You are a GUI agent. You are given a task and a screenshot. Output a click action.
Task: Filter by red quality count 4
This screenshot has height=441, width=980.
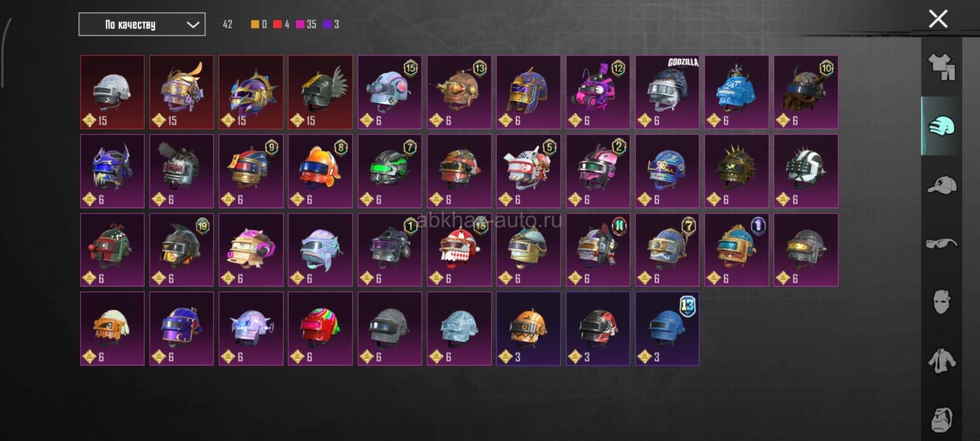[281, 24]
